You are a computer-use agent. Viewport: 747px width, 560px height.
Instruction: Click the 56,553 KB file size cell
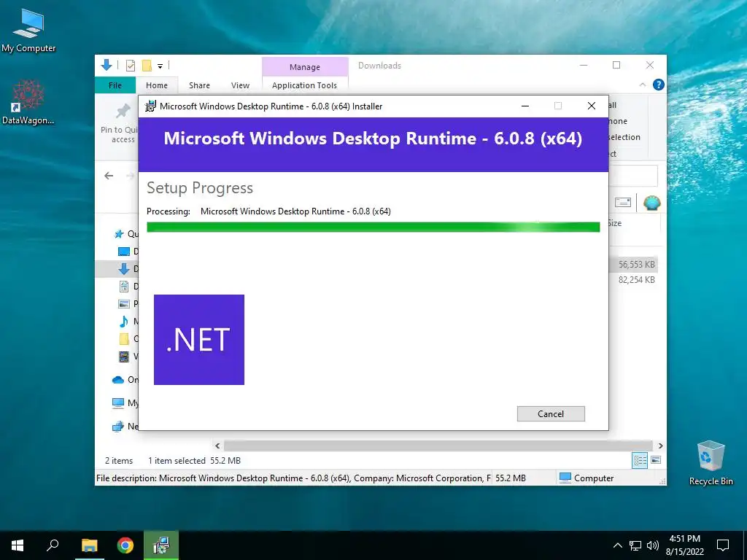pyautogui.click(x=636, y=264)
